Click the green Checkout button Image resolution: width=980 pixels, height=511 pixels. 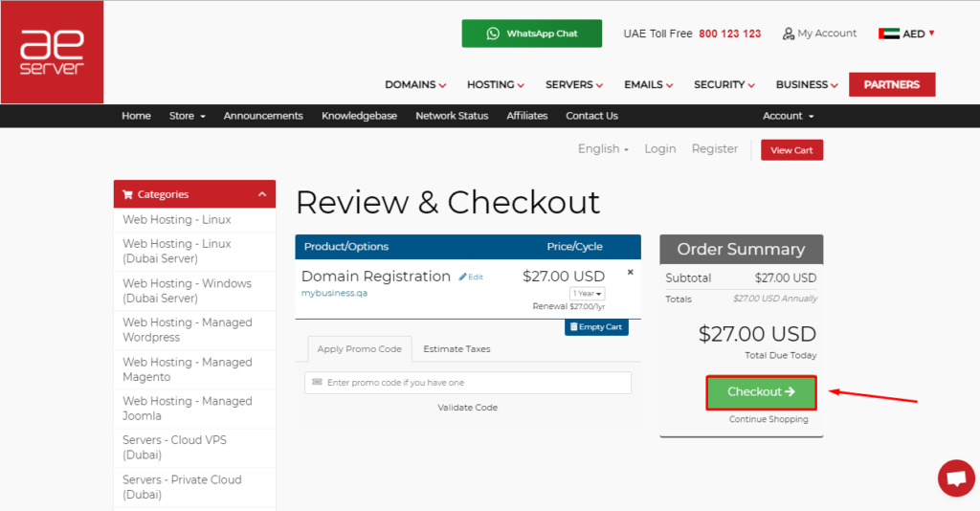[761, 392]
